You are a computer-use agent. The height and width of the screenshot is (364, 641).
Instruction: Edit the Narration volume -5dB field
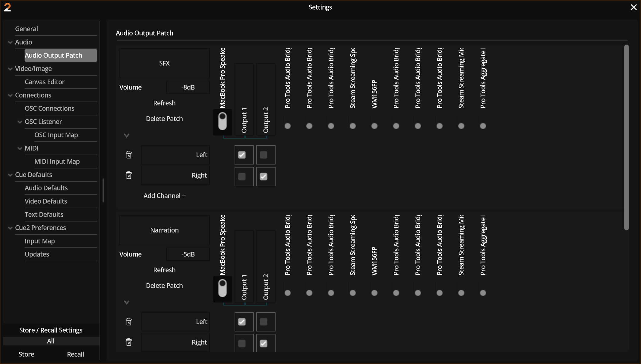coord(188,254)
